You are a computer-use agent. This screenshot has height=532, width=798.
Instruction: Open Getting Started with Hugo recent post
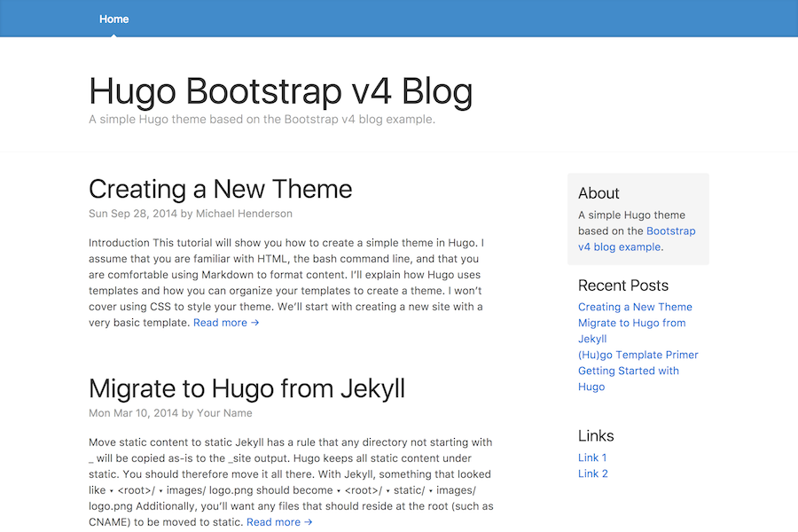point(629,379)
